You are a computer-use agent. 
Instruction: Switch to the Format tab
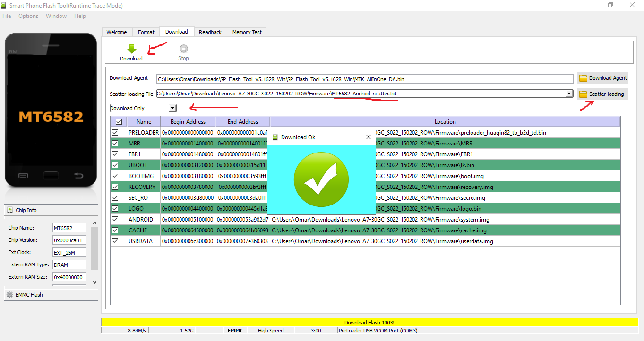[146, 32]
